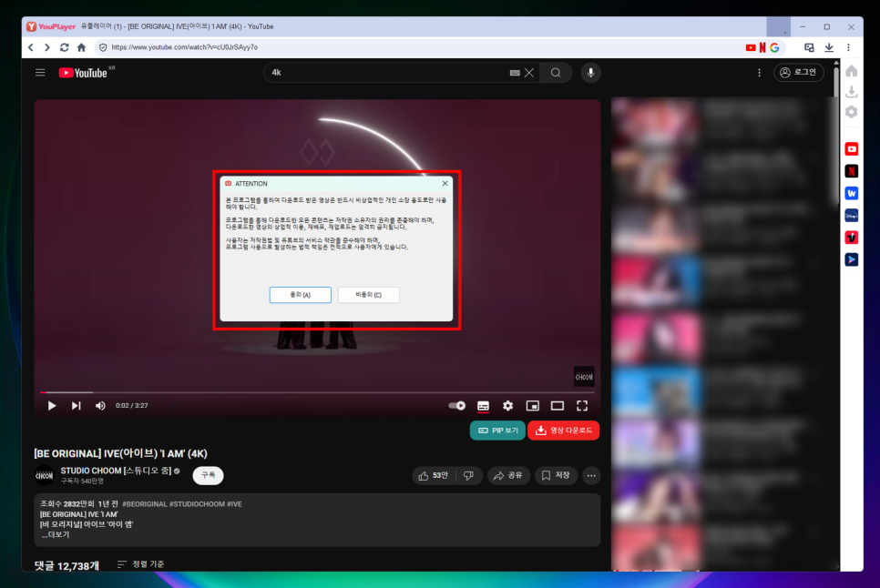The width and height of the screenshot is (880, 588).
Task: Toggle autoplay switch
Action: click(456, 405)
